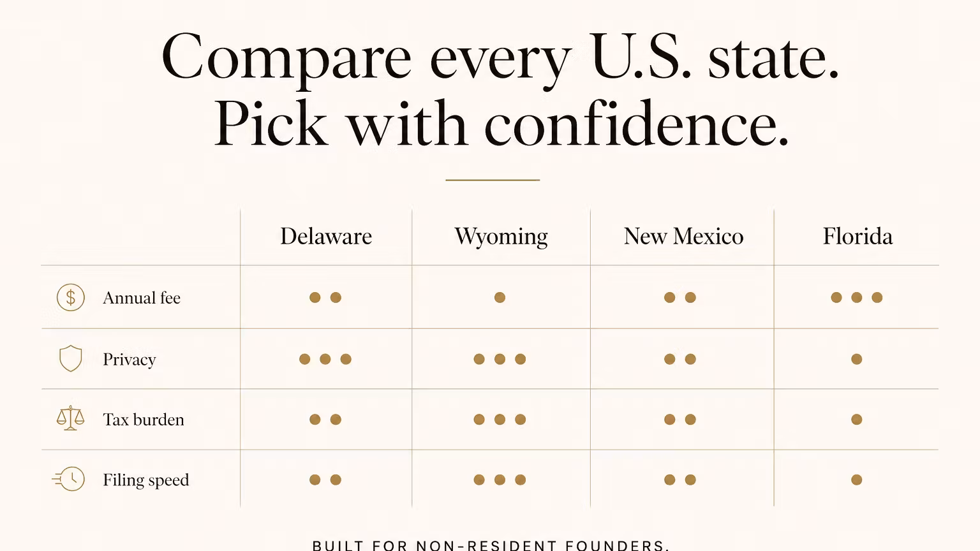Click the dollar sign Annual fee icon

[71, 297]
